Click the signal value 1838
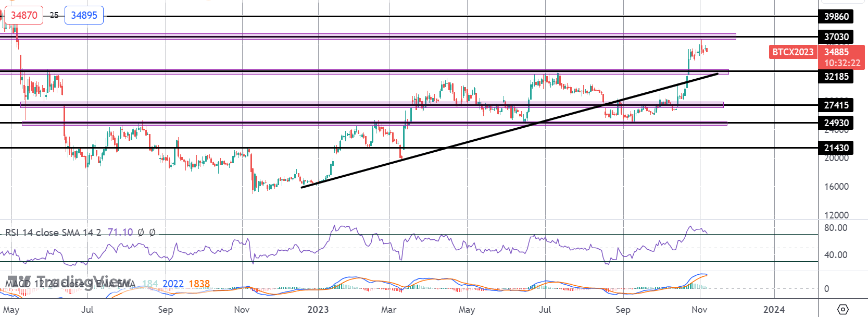The height and width of the screenshot is (317, 868). pyautogui.click(x=199, y=284)
